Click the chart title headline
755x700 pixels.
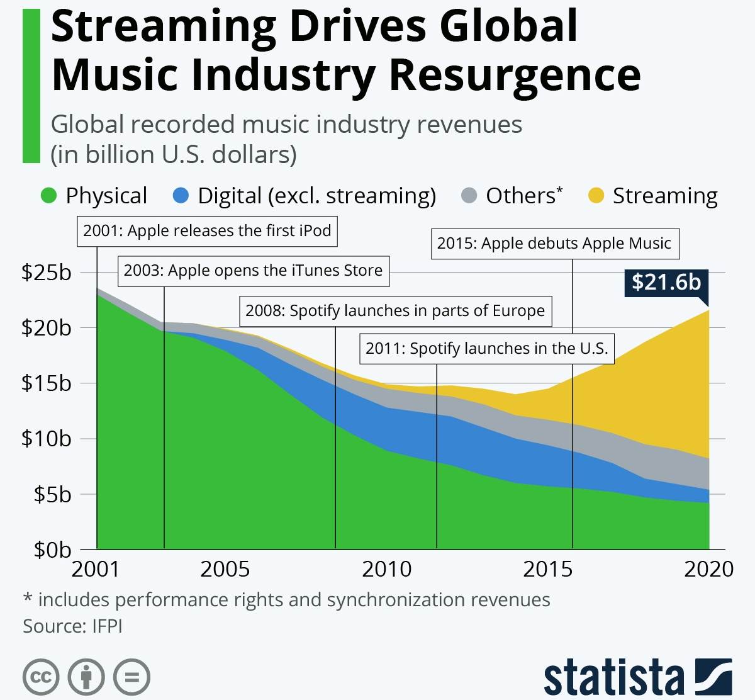(x=345, y=50)
